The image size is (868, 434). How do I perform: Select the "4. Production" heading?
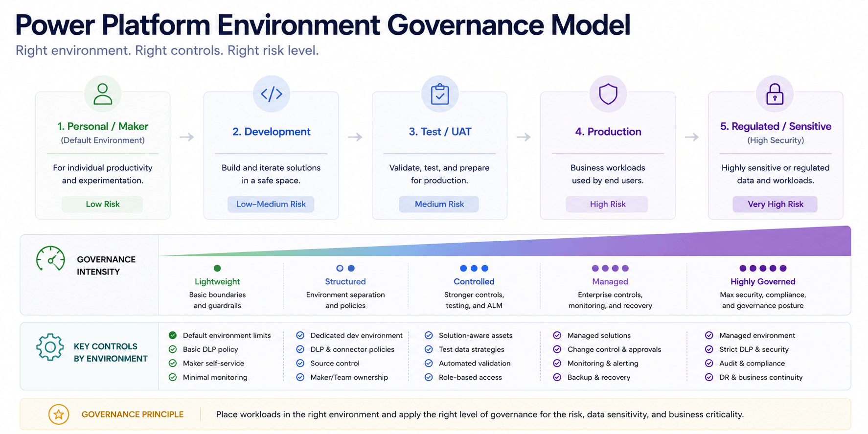point(608,132)
